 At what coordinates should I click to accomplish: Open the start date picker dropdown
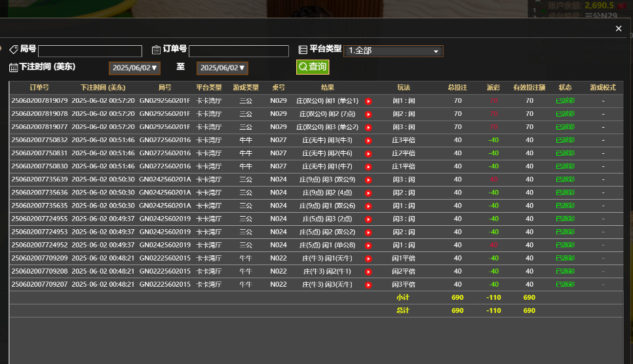click(134, 68)
